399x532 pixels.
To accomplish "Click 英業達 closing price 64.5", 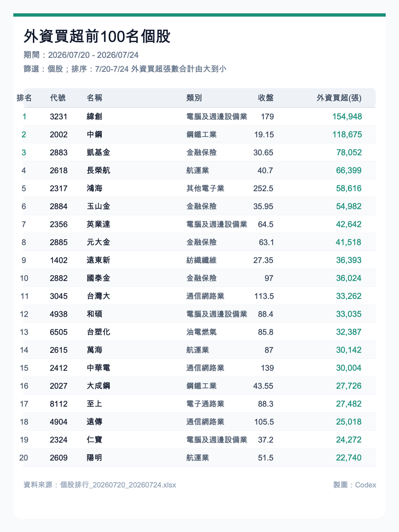I will (x=266, y=224).
